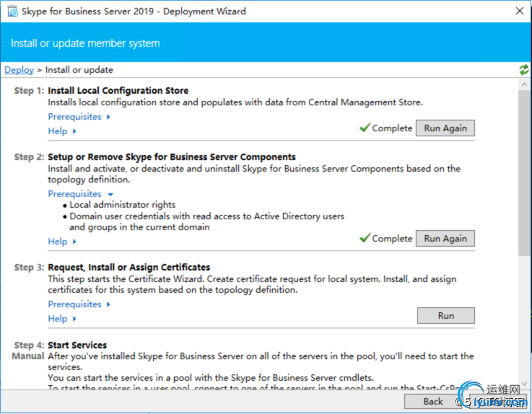Click the scrollbar up arrow
Image resolution: width=532 pixels, height=414 pixels.
524,84
